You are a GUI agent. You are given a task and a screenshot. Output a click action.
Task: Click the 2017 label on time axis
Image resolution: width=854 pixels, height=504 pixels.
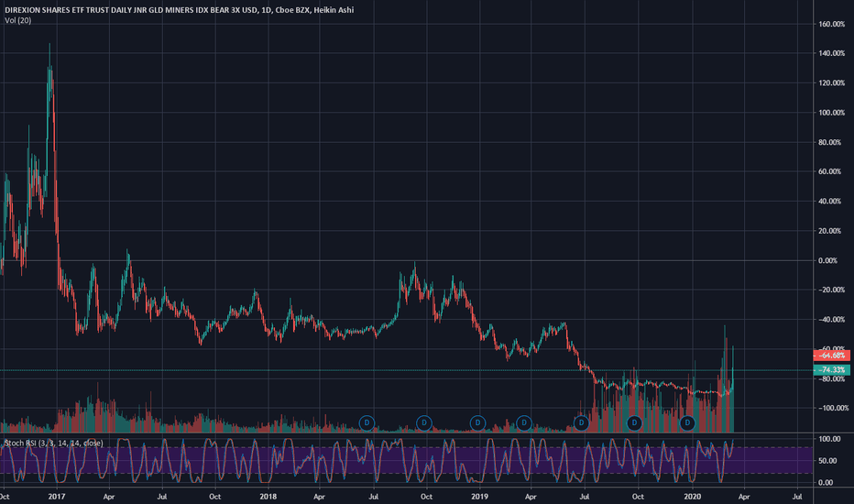click(57, 497)
